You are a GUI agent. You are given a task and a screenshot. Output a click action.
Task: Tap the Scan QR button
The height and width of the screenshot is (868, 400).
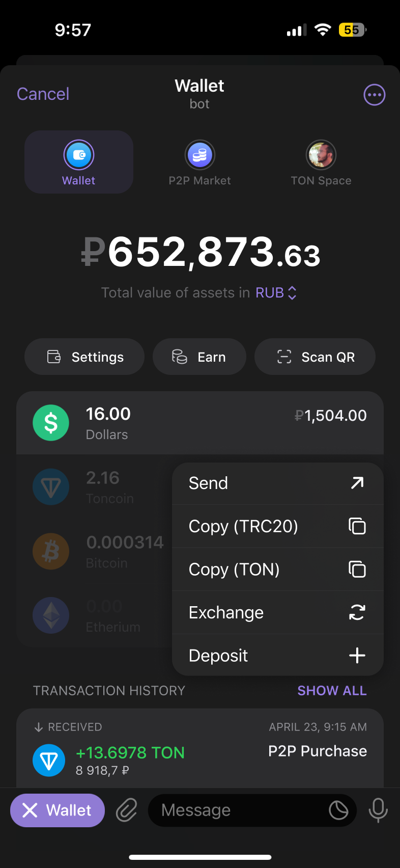click(x=315, y=357)
